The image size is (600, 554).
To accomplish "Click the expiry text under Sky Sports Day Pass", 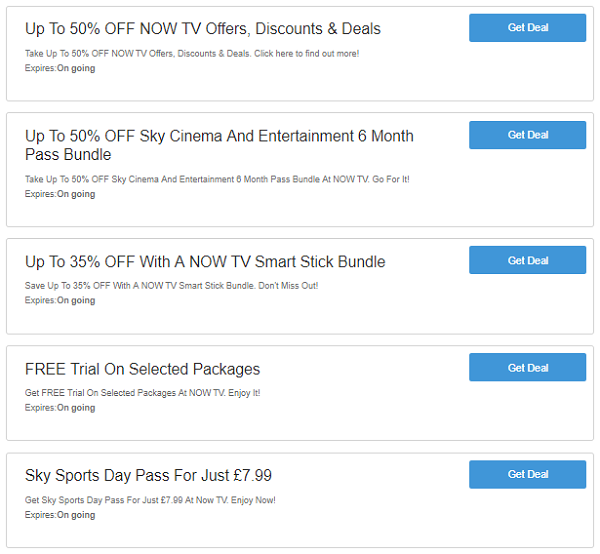I will (x=60, y=515).
